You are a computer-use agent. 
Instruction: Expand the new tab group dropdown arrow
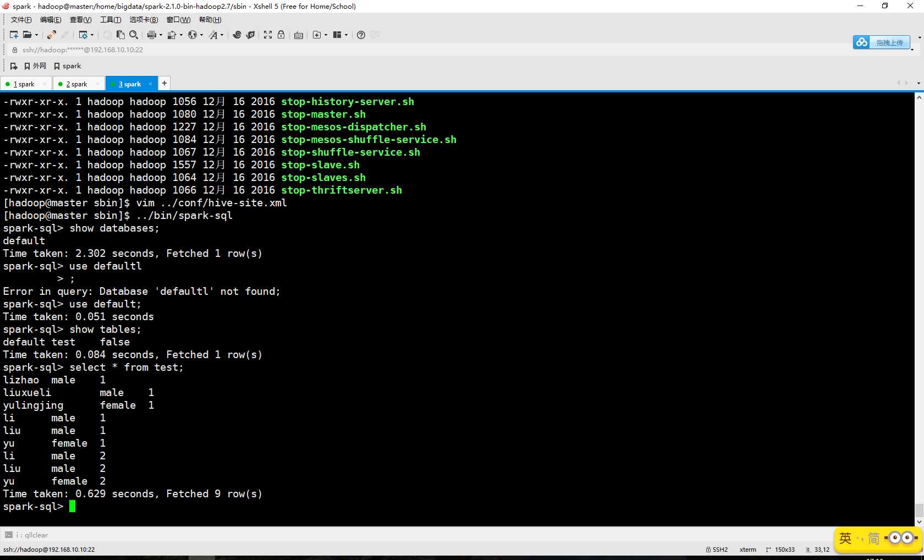click(x=326, y=35)
